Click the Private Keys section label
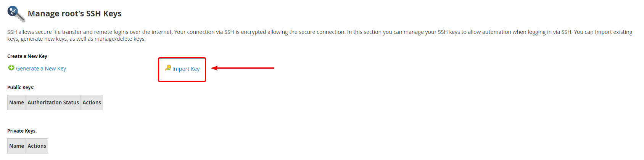644x160 pixels. pos(22,131)
